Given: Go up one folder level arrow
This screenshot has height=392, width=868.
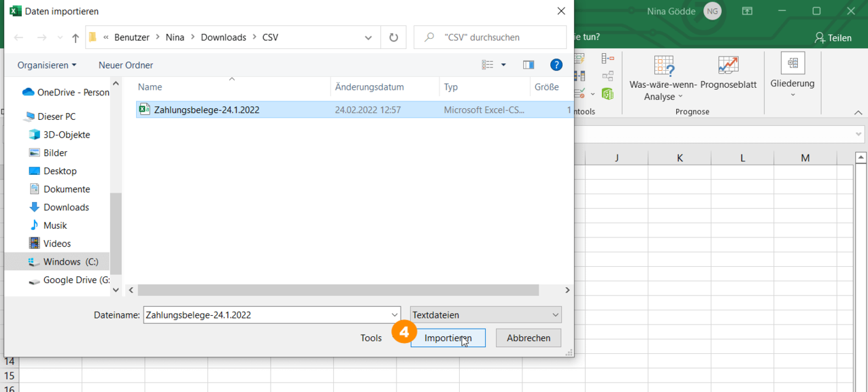Looking at the screenshot, I should (75, 37).
